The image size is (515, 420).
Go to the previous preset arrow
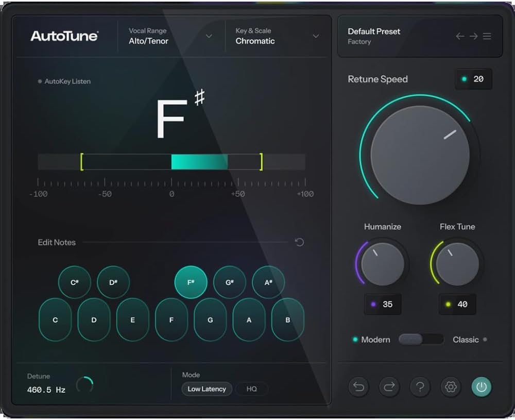pos(460,36)
